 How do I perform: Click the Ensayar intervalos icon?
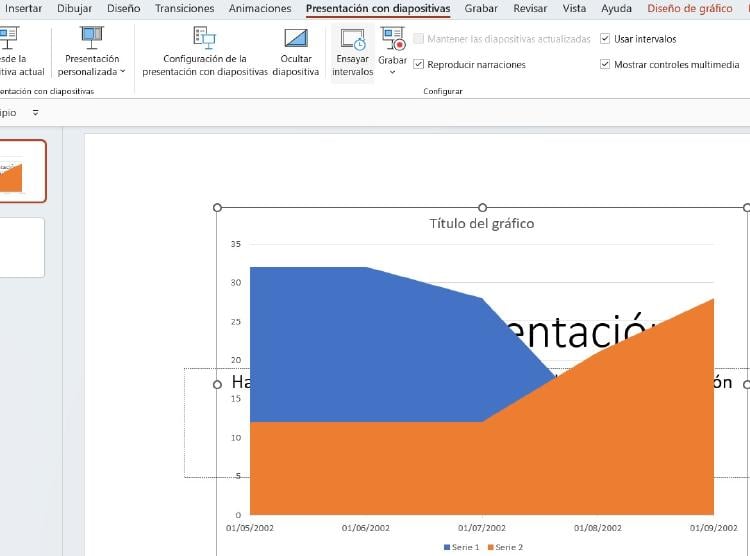352,40
